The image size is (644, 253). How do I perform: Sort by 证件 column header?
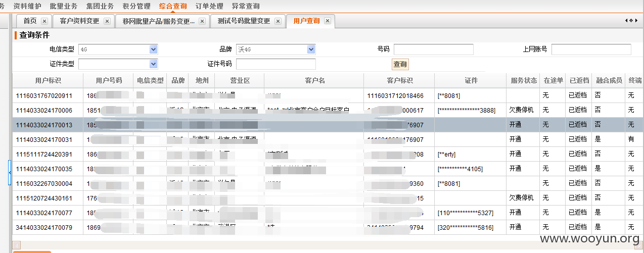pos(471,81)
